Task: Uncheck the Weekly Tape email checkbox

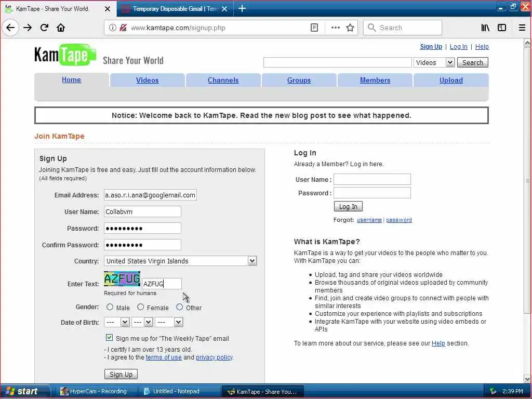Action: (x=109, y=338)
